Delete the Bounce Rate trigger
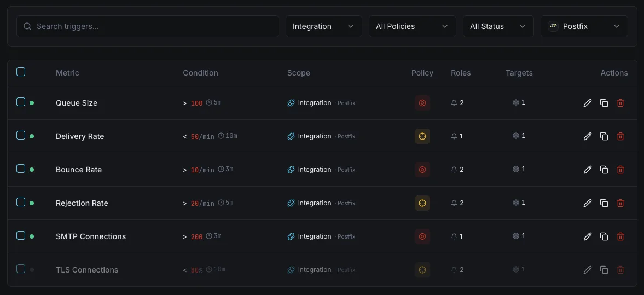Screen dimensions: 644x295 (x=620, y=169)
